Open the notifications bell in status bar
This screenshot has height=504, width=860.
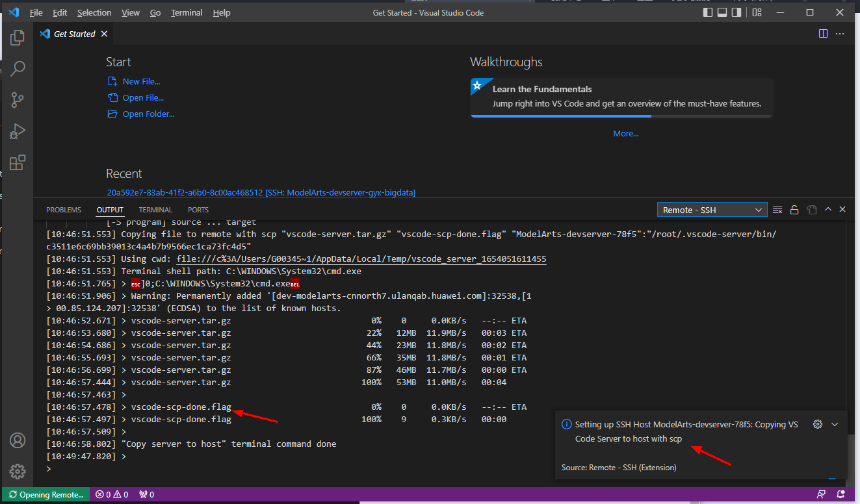(x=841, y=495)
